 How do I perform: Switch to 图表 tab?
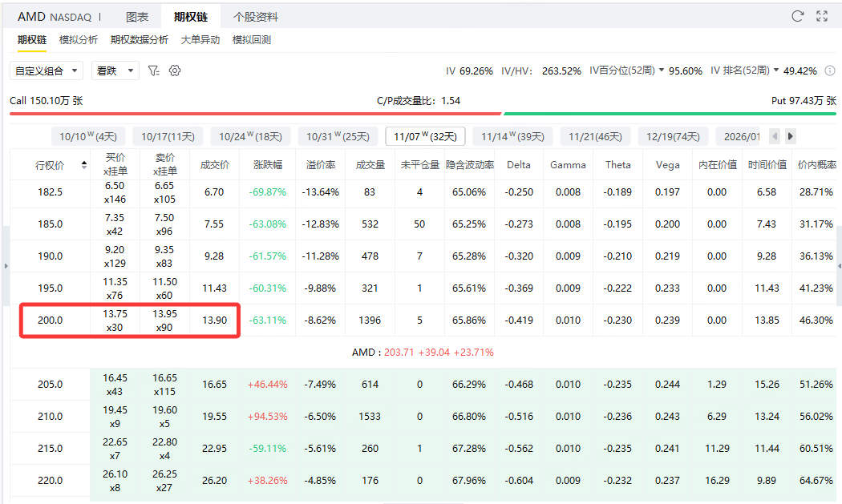pyautogui.click(x=137, y=17)
